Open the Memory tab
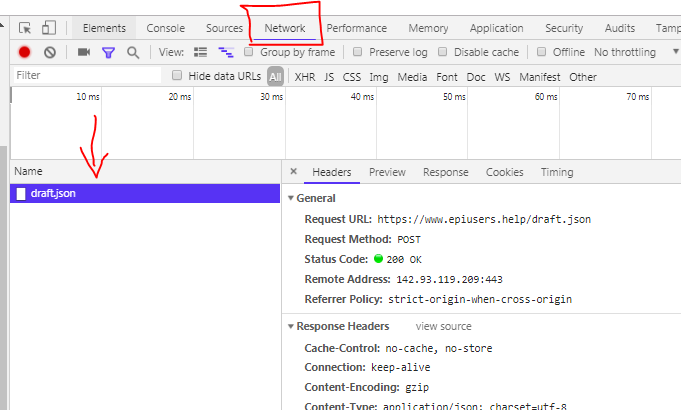This screenshot has width=681, height=410. [428, 28]
